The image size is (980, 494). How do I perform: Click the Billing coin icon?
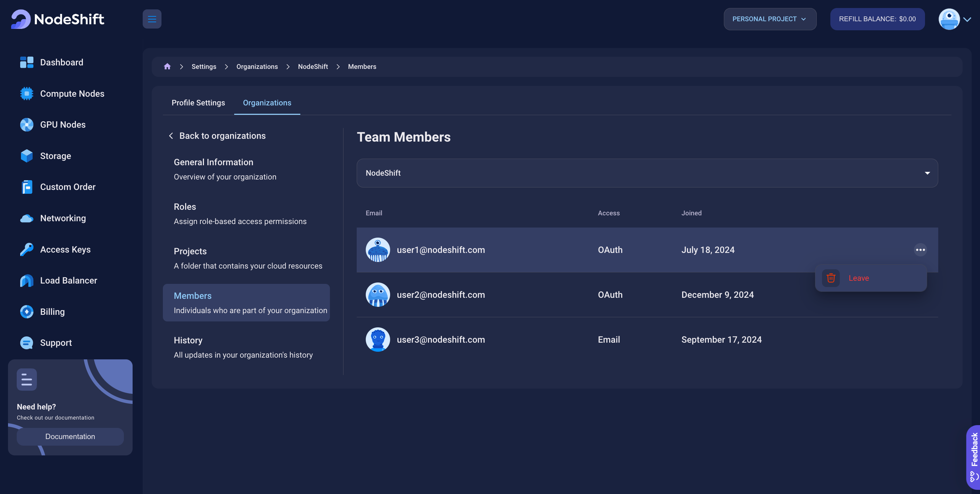27,312
